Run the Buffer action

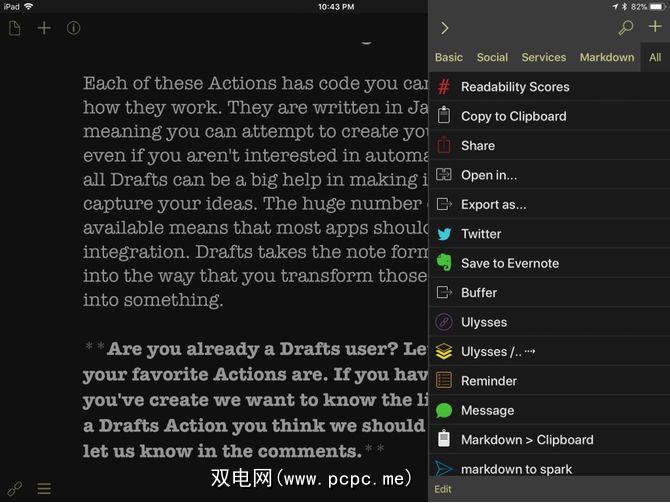click(549, 292)
